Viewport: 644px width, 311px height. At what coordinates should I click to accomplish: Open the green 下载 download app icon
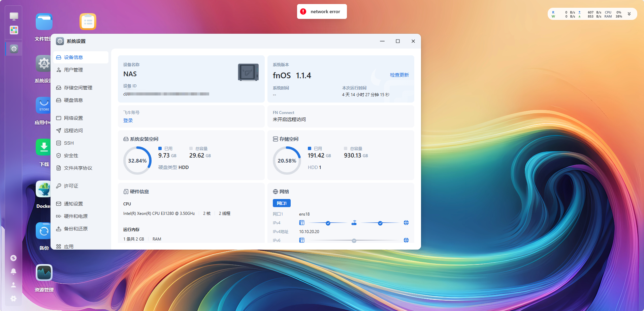tap(44, 147)
